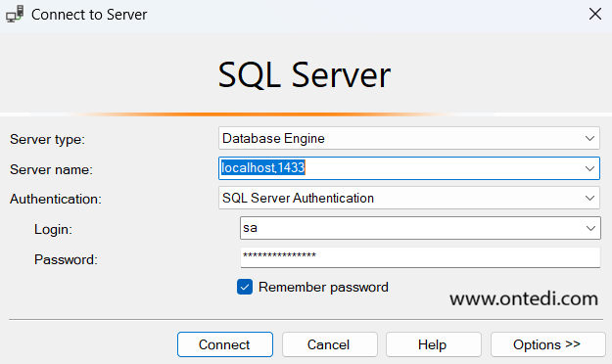Click into the Password field
The height and width of the screenshot is (364, 612).
tap(420, 257)
